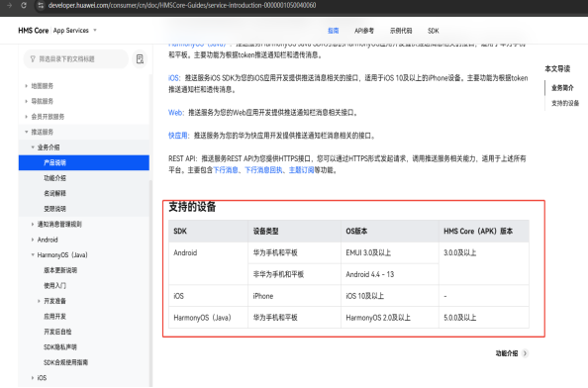588x388 pixels.
Task: Click the document icon button next to the filter box
Action: (140, 59)
